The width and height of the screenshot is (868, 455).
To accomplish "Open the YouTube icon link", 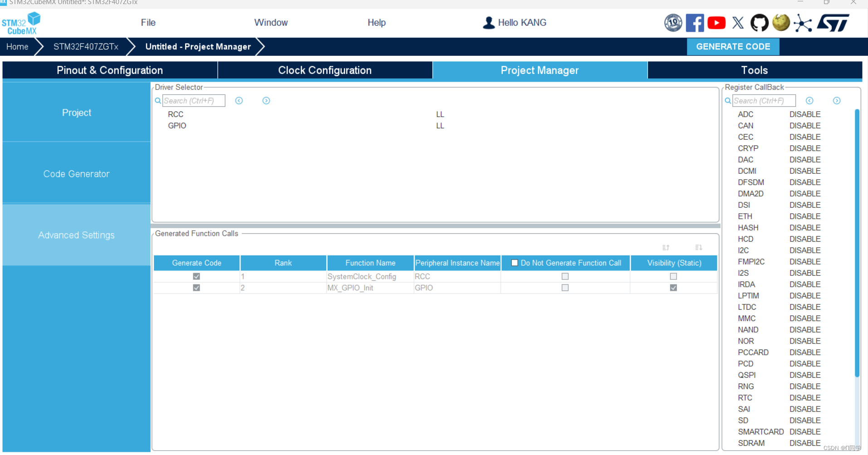I will (x=716, y=23).
